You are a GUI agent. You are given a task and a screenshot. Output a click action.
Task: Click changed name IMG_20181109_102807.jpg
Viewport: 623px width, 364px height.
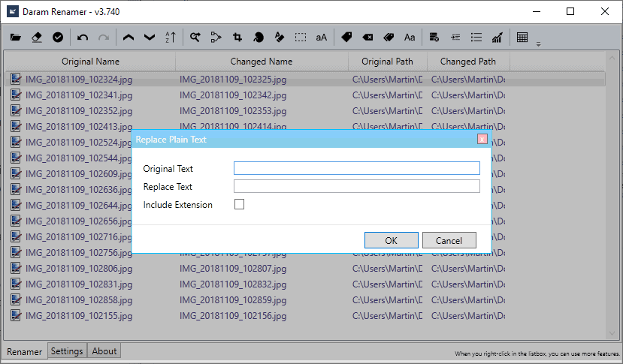point(233,269)
